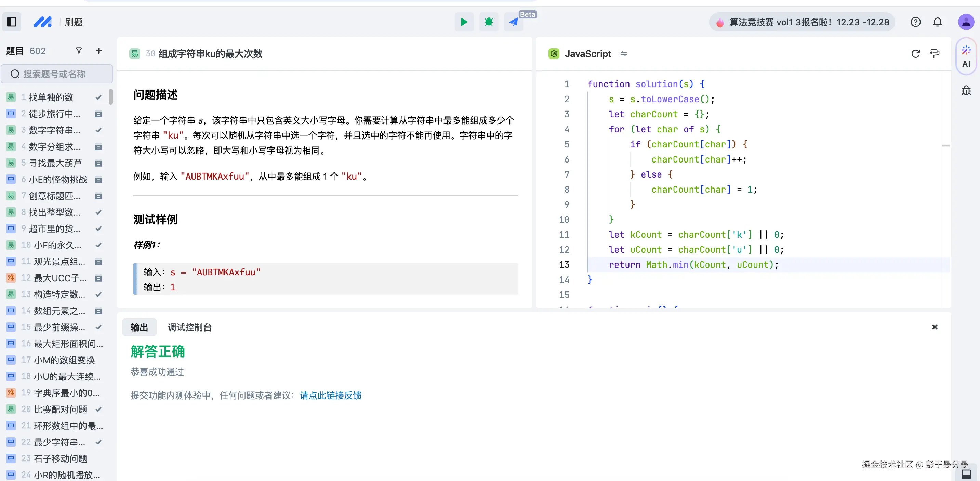Toggle the left sidebar collapse icon
The width and height of the screenshot is (980, 481).
pyautogui.click(x=11, y=22)
